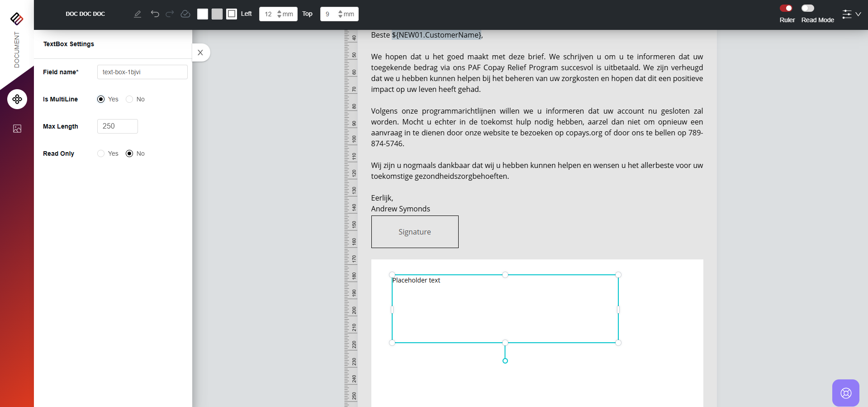Image resolution: width=868 pixels, height=407 pixels.
Task: Undo the last action
Action: pyautogui.click(x=155, y=14)
